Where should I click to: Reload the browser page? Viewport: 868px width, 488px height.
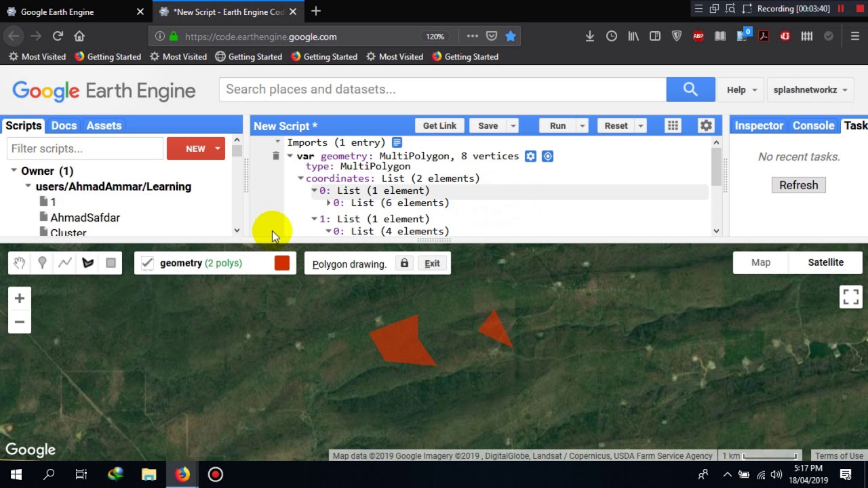point(58,36)
